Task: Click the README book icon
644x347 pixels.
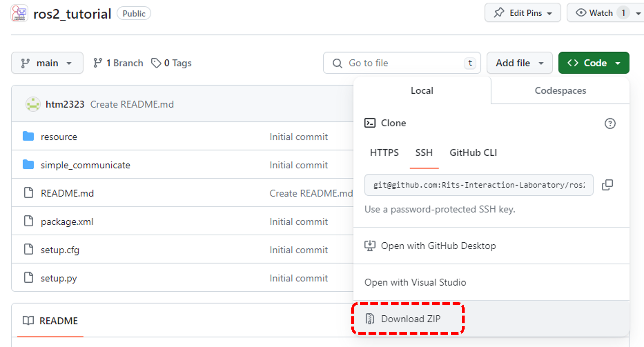Action: tap(28, 320)
